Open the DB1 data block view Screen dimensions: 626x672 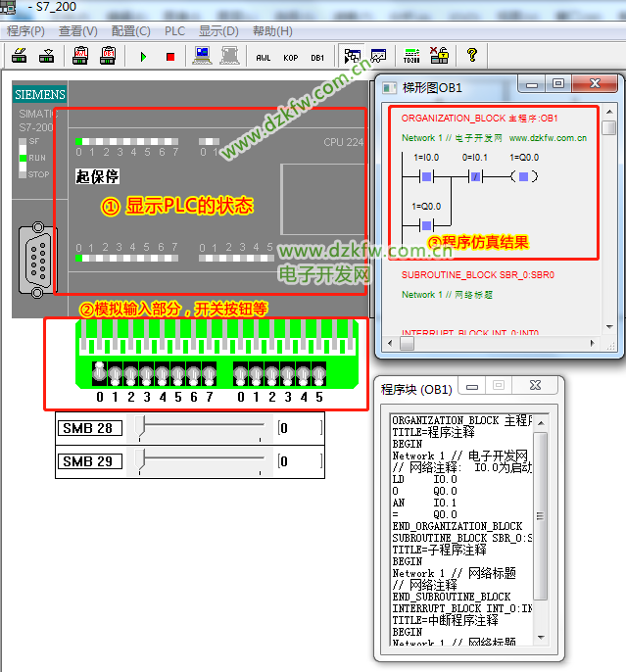coord(317,57)
